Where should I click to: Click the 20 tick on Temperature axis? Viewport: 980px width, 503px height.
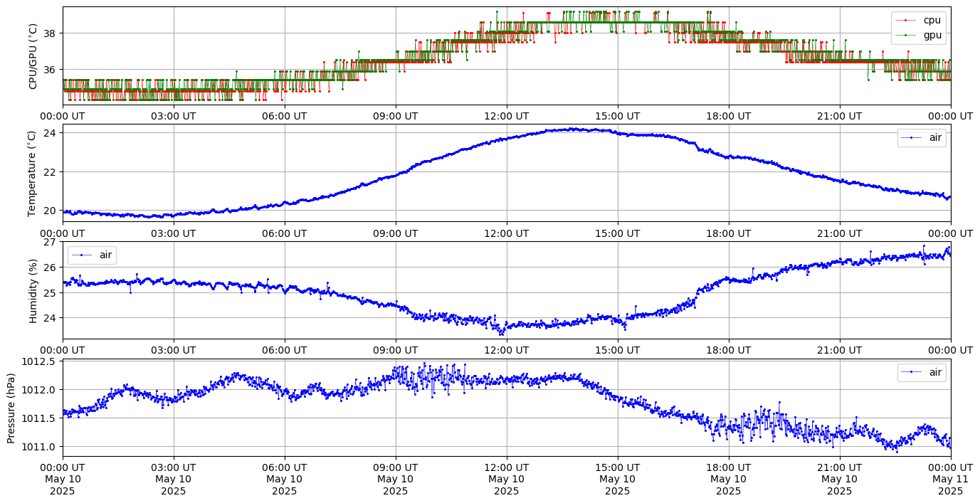click(x=51, y=211)
